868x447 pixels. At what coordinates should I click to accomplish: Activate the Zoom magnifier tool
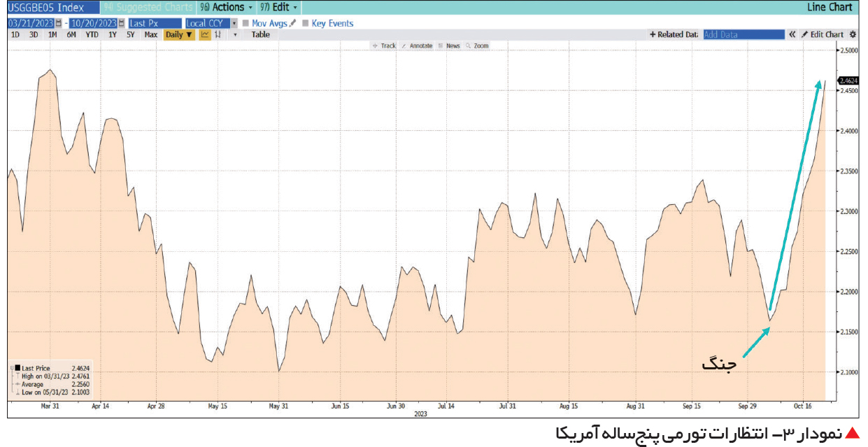click(x=477, y=45)
